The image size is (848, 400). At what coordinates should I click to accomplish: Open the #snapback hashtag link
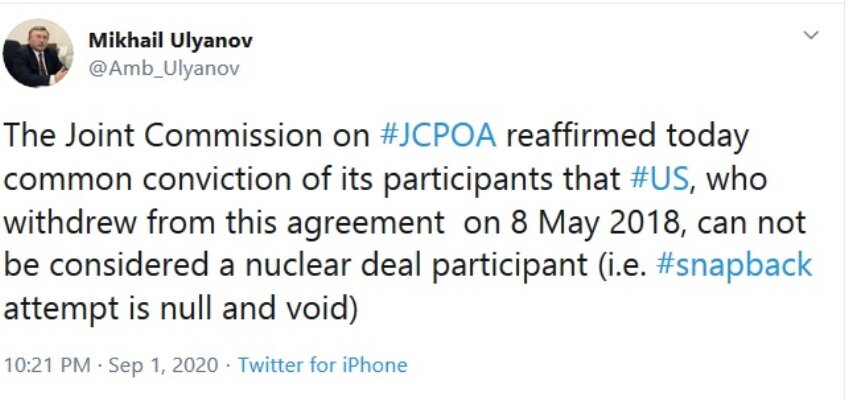pyautogui.click(x=734, y=266)
